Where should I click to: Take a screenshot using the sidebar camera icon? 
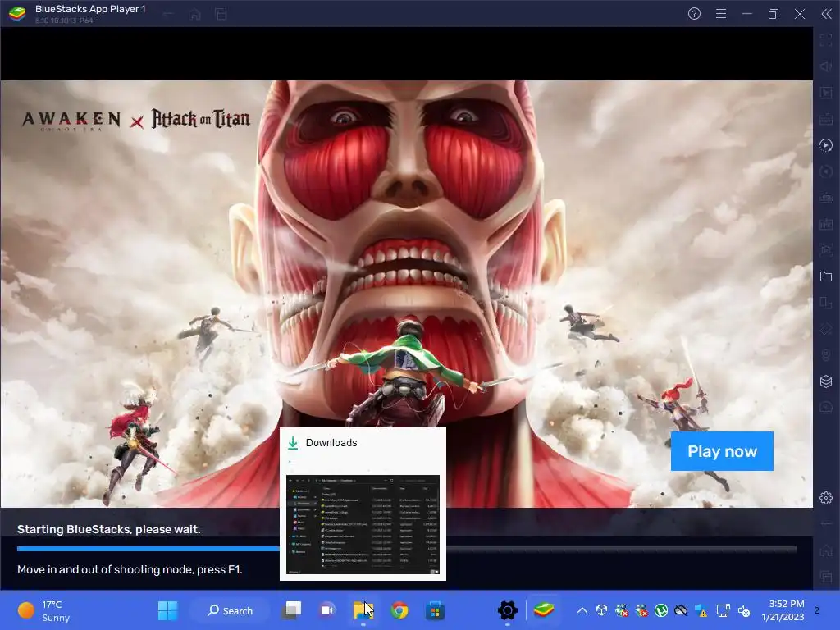pos(825,250)
